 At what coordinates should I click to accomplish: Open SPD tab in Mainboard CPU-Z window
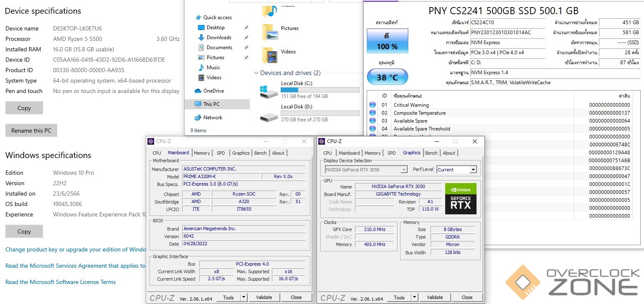221,153
